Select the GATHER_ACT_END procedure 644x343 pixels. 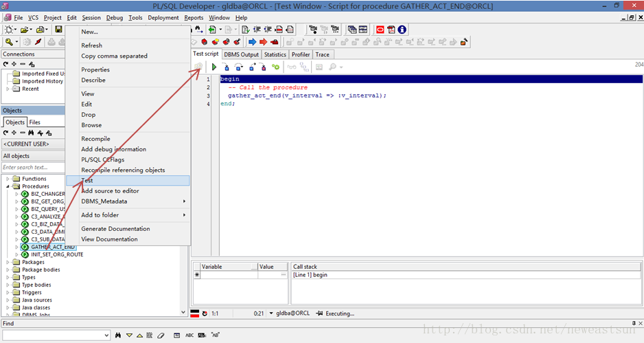53,247
